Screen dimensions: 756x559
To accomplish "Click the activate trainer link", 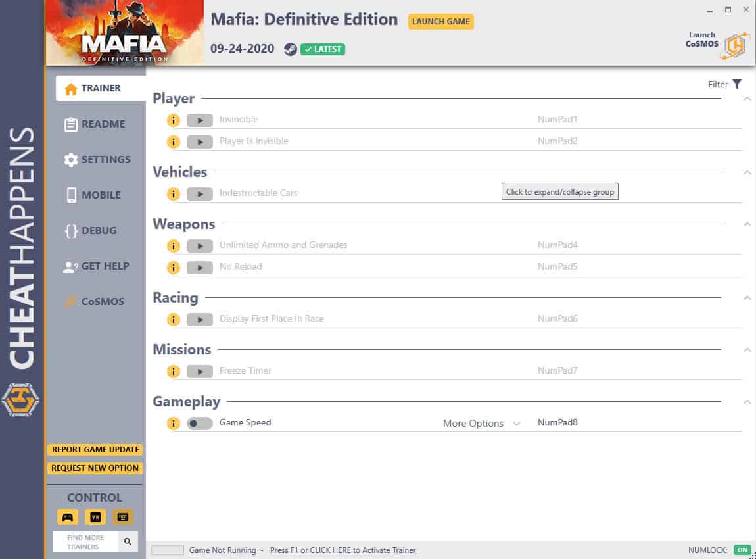I will (343, 550).
